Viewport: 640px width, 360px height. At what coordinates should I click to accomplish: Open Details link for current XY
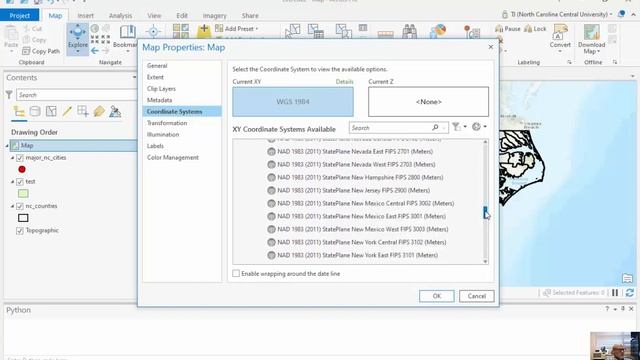(344, 82)
